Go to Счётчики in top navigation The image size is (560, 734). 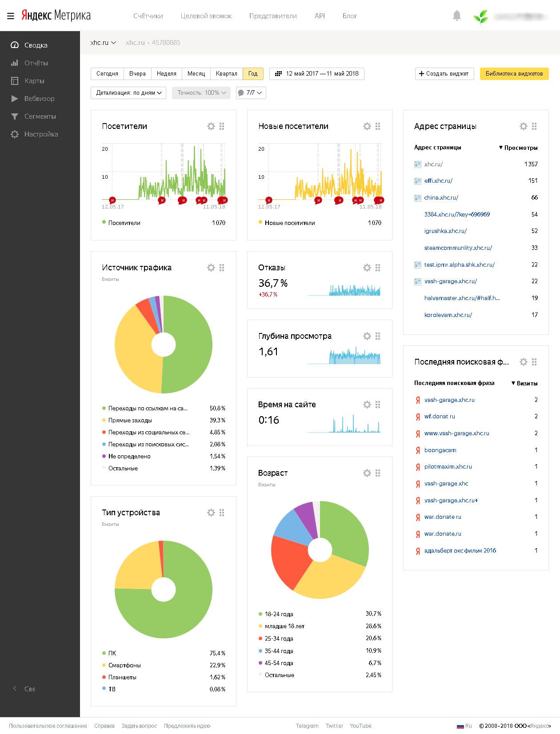click(148, 16)
